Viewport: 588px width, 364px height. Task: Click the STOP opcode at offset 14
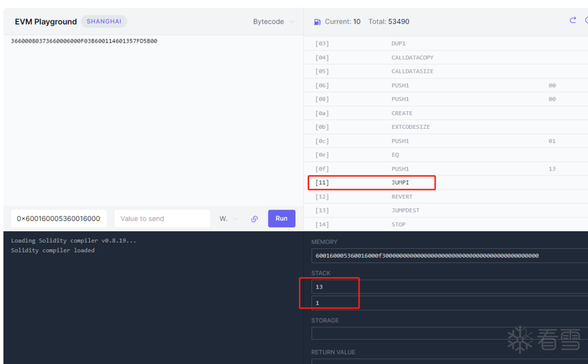(x=398, y=224)
